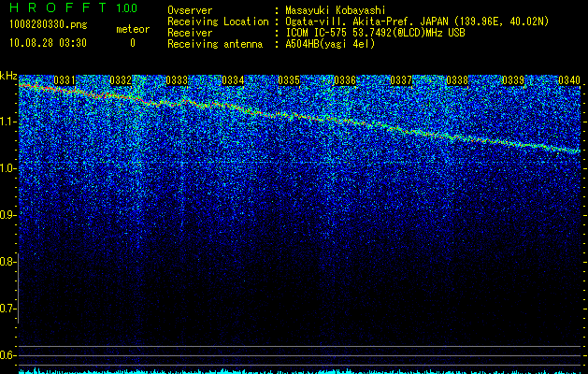The image size is (588, 374).
Task: Click location text Ogata-vill. Akita-Pref. JAPAN
Action: pos(366,22)
